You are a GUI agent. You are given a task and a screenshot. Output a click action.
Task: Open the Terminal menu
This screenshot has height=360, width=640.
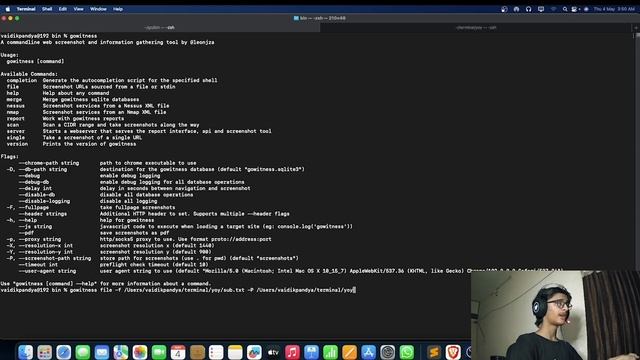tap(26, 9)
